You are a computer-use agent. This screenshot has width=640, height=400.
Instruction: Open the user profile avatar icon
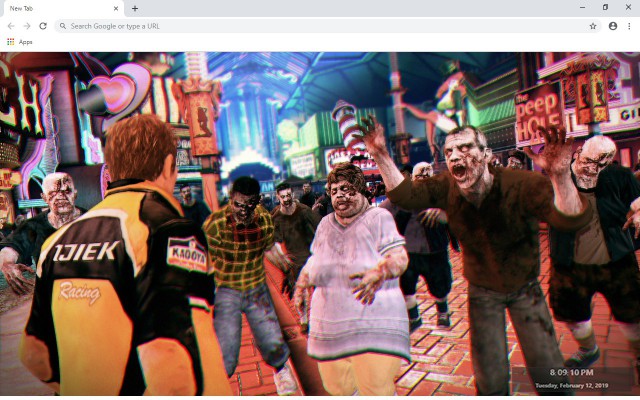click(x=613, y=26)
